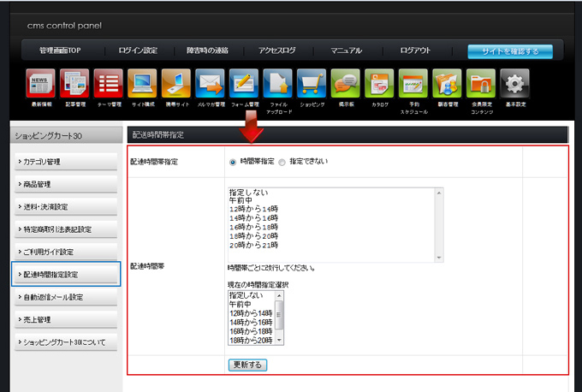Click the 更新する button

tap(248, 365)
